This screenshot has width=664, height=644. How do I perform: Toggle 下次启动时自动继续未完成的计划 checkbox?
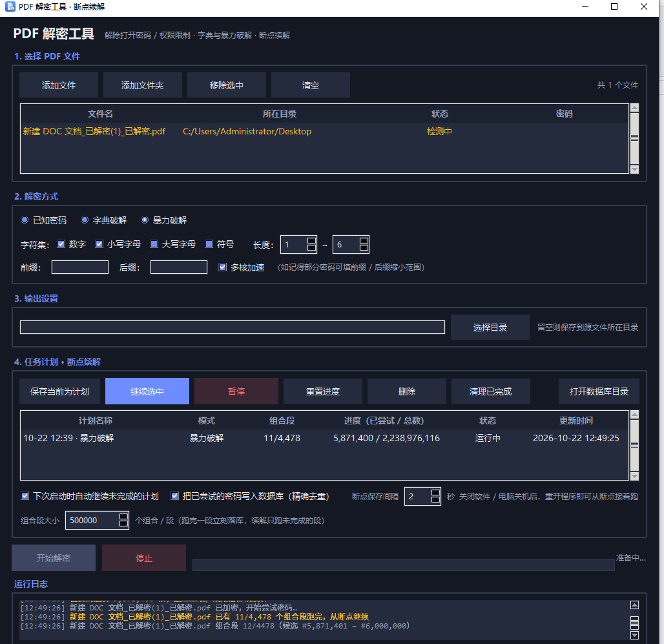point(25,496)
